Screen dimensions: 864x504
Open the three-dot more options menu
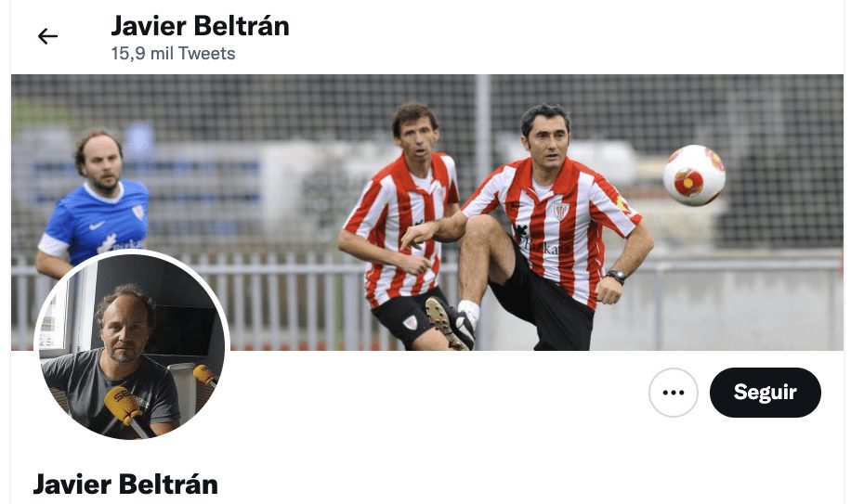(x=673, y=393)
